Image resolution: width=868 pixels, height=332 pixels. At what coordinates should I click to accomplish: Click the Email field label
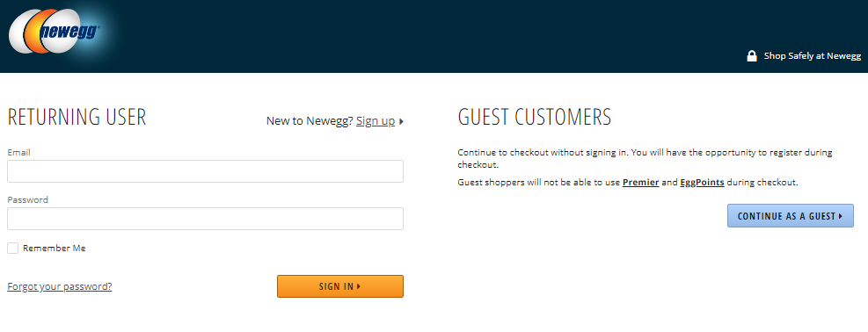(18, 152)
